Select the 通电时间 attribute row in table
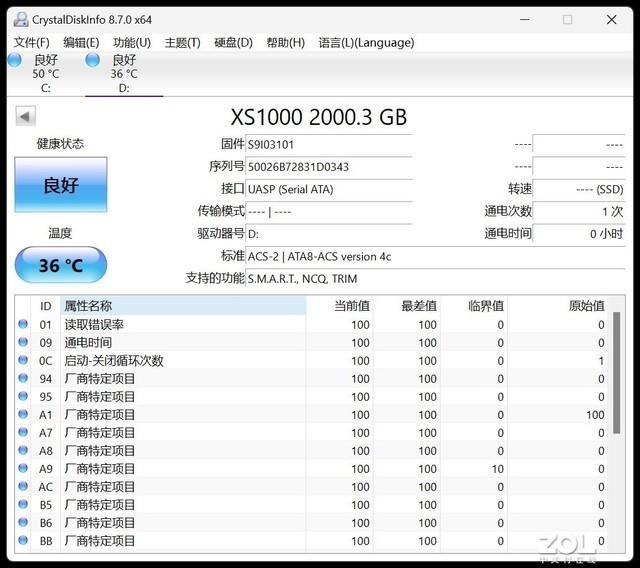640x568 pixels. [x=311, y=342]
